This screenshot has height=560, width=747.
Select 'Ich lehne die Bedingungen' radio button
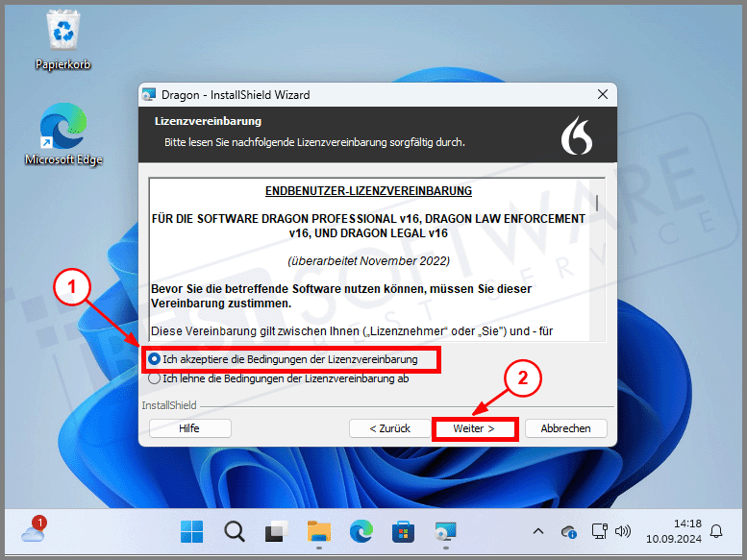(154, 378)
